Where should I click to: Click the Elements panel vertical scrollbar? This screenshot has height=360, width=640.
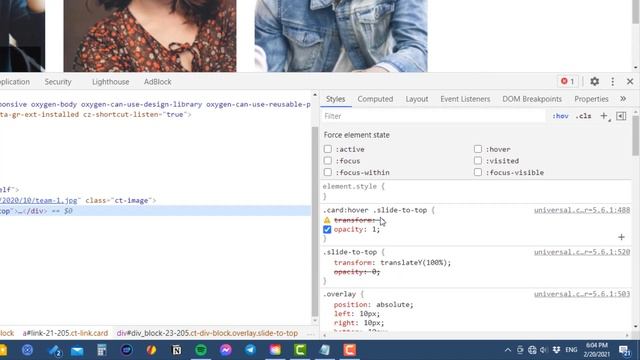point(315,220)
